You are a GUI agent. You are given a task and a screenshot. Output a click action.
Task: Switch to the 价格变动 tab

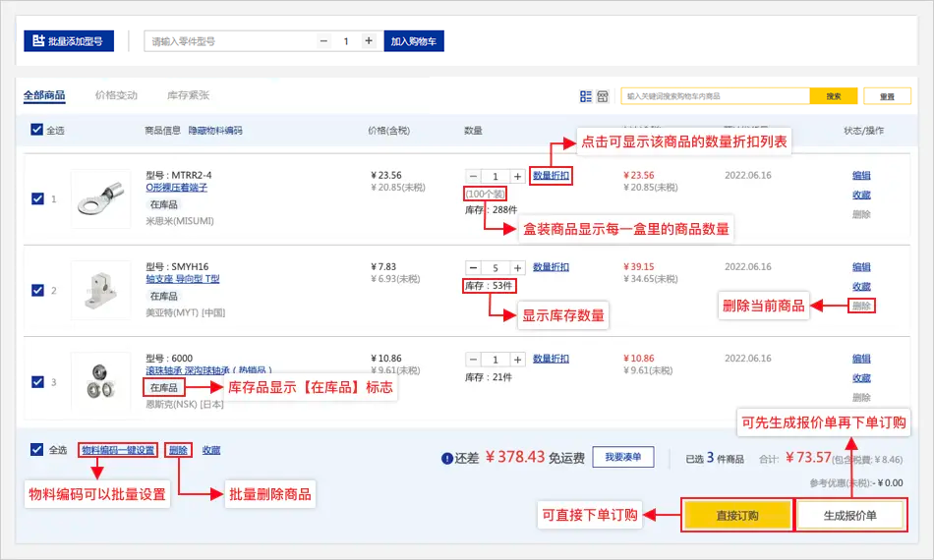coord(116,95)
